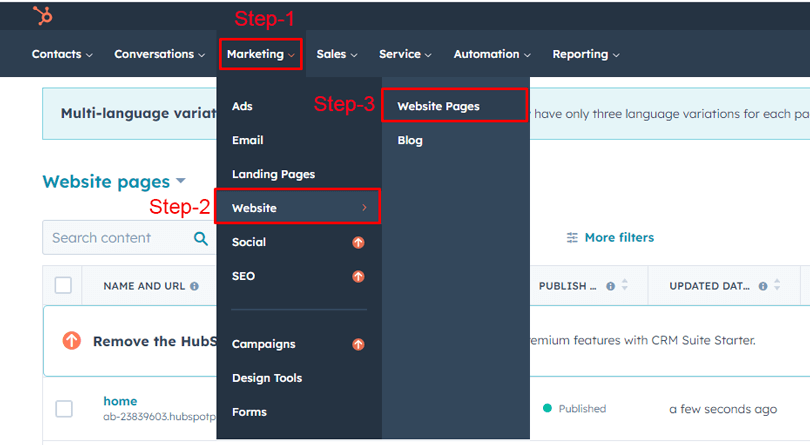Click info icon next to NAME AND URL
This screenshot has height=445, width=810.
194,286
